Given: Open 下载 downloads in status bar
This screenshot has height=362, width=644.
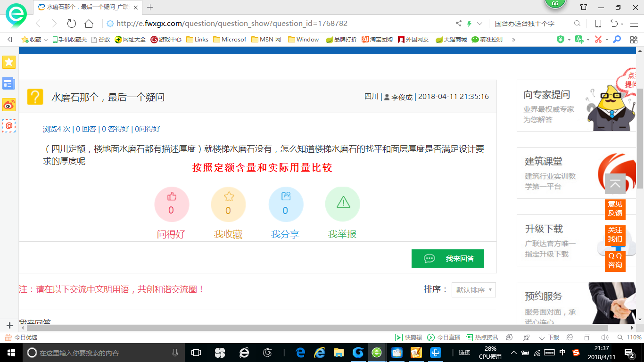Looking at the screenshot, I should [x=549, y=337].
